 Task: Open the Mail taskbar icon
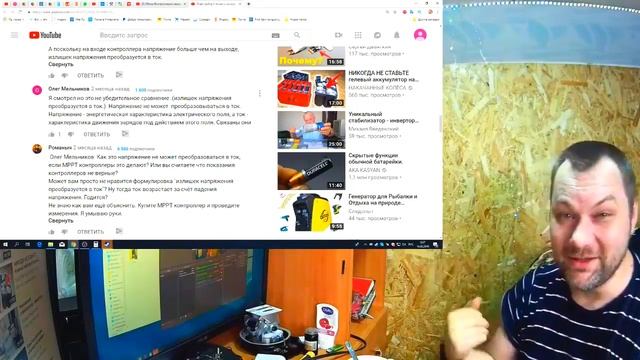coord(62,244)
